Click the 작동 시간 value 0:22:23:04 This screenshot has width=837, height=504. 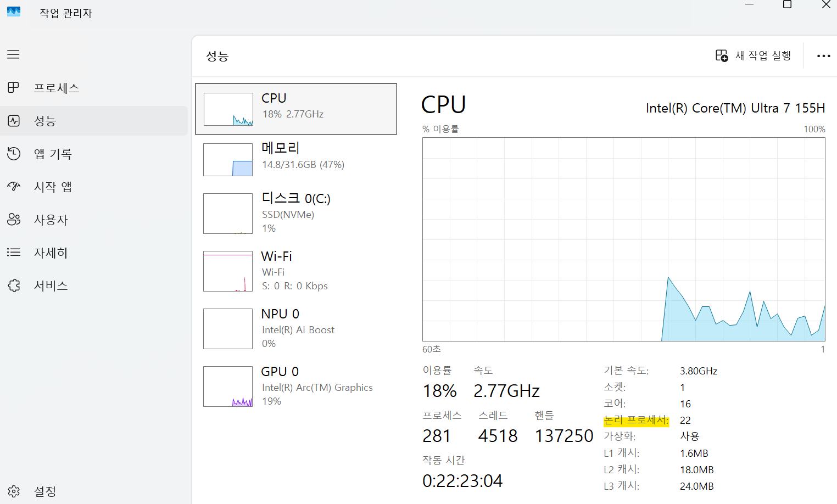tap(462, 481)
